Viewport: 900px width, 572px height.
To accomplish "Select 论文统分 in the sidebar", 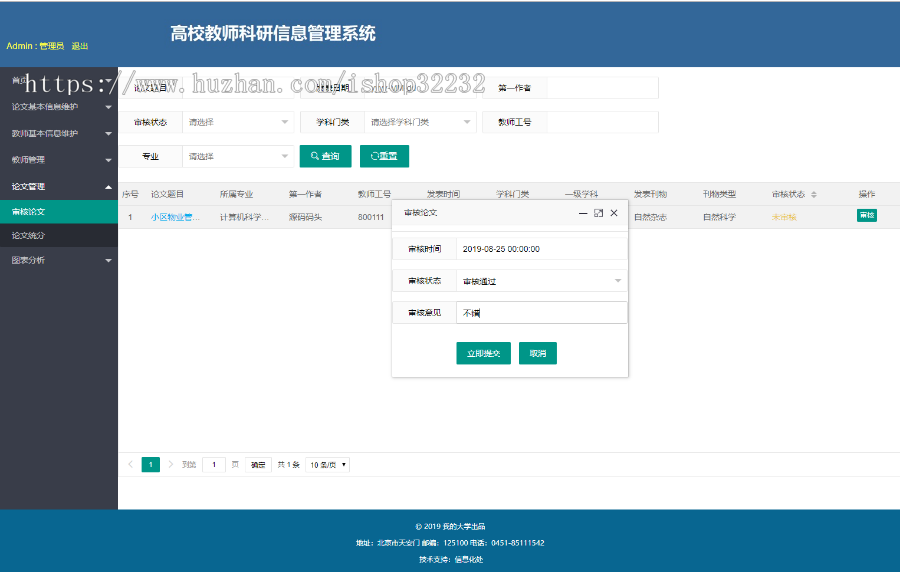I will (59, 235).
